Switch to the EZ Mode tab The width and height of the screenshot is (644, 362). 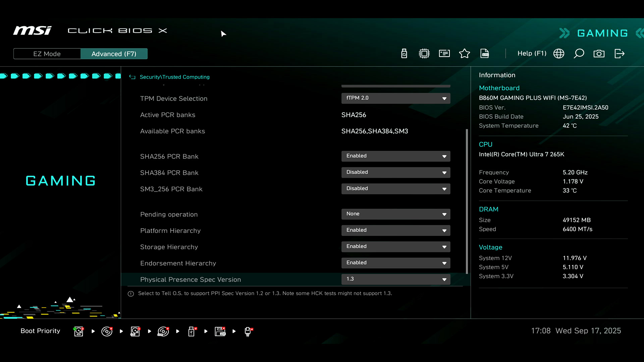pyautogui.click(x=47, y=54)
